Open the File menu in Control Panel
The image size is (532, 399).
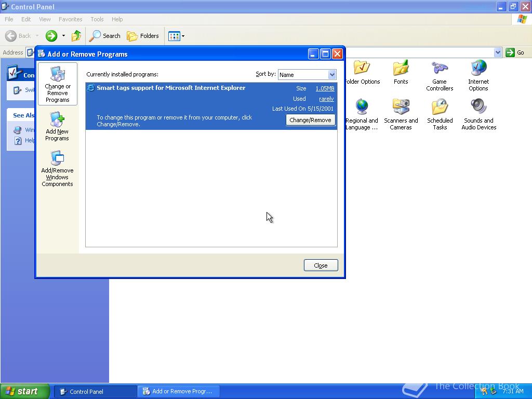click(9, 19)
